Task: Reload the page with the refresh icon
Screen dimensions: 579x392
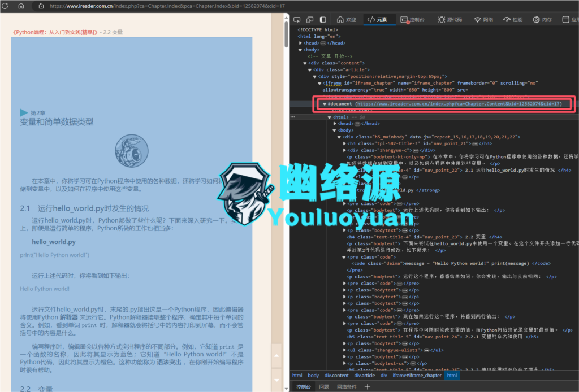Action: click(x=5, y=6)
